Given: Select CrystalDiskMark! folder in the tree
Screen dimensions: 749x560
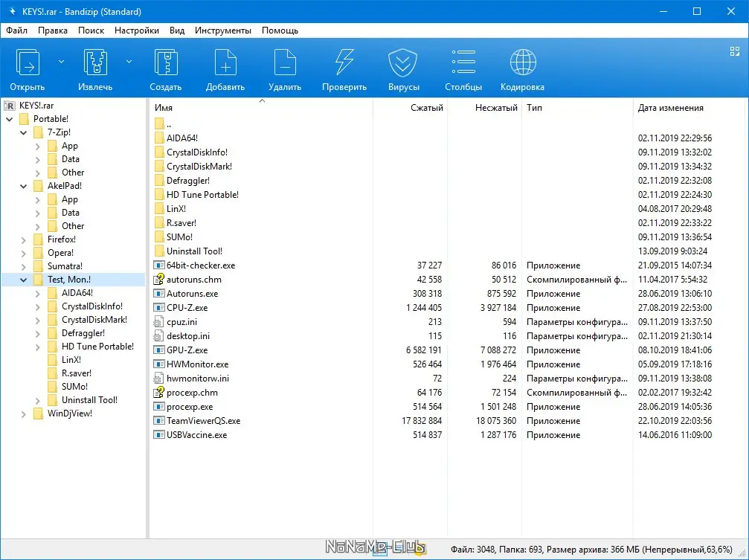Looking at the screenshot, I should pyautogui.click(x=94, y=320).
